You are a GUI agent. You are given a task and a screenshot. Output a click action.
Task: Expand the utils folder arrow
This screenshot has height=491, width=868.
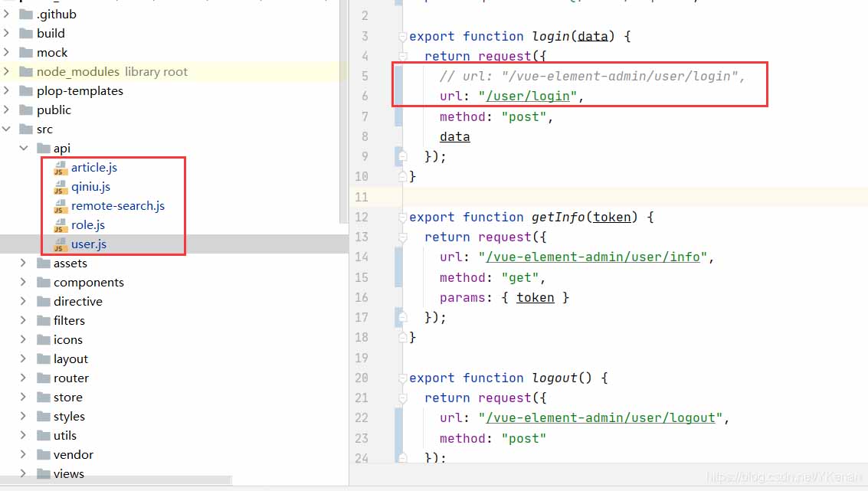click(x=23, y=435)
